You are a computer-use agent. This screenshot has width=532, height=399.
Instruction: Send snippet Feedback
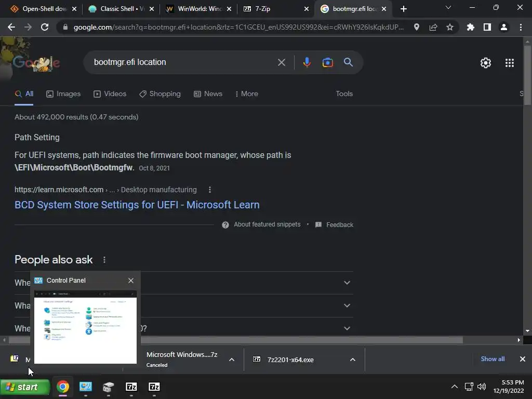tap(335, 225)
